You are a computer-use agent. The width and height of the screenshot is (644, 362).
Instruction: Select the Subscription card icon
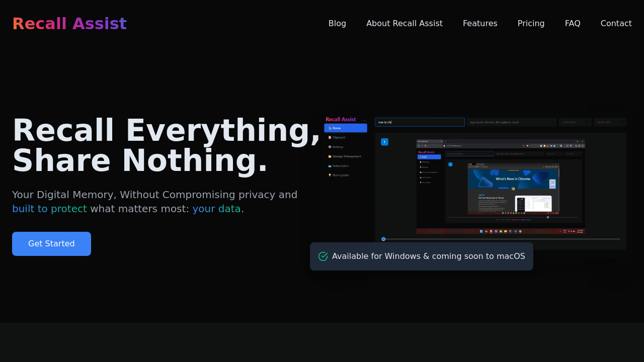330,166
